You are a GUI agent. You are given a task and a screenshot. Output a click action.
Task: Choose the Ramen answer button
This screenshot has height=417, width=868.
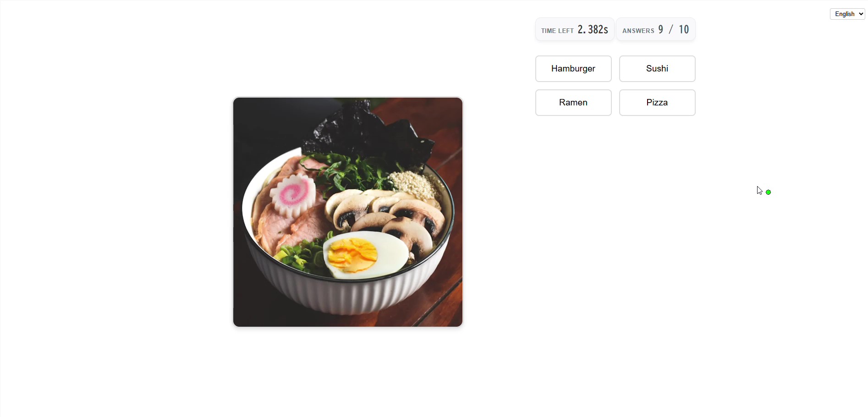click(573, 103)
